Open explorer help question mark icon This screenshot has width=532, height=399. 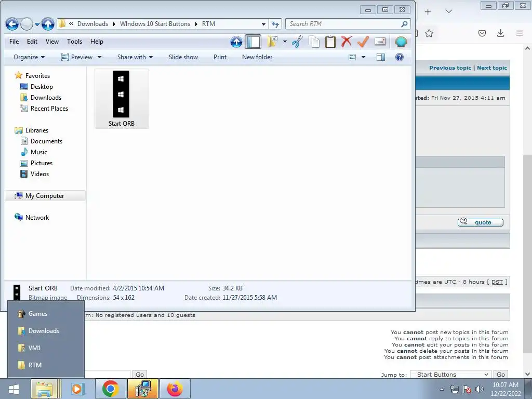400,57
